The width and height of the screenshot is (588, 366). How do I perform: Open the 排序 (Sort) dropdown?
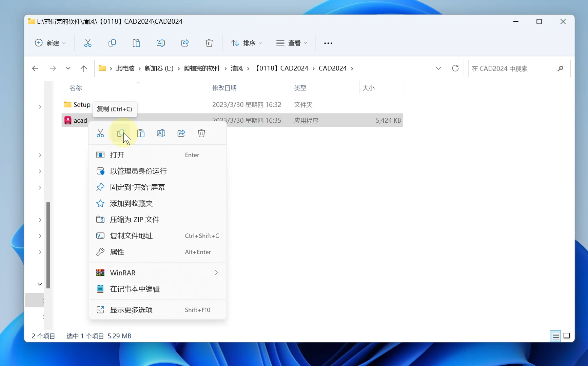click(x=247, y=43)
